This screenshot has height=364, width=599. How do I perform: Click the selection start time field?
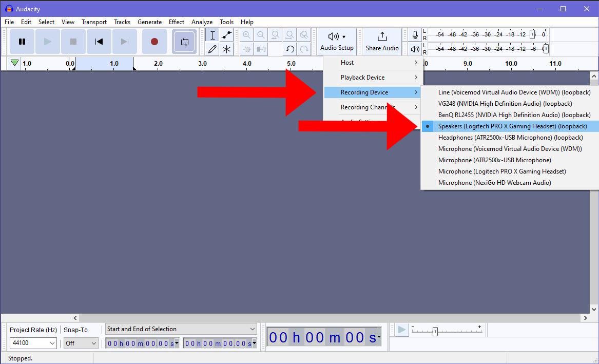coord(143,343)
